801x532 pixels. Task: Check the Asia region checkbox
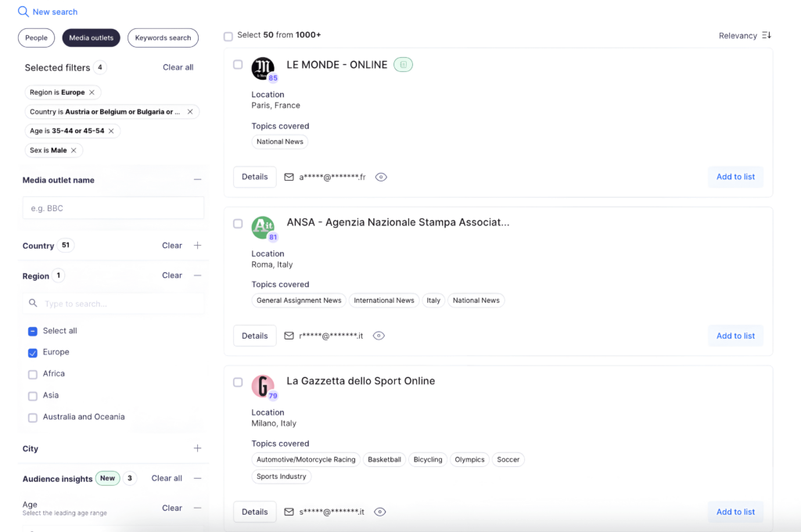pos(33,396)
